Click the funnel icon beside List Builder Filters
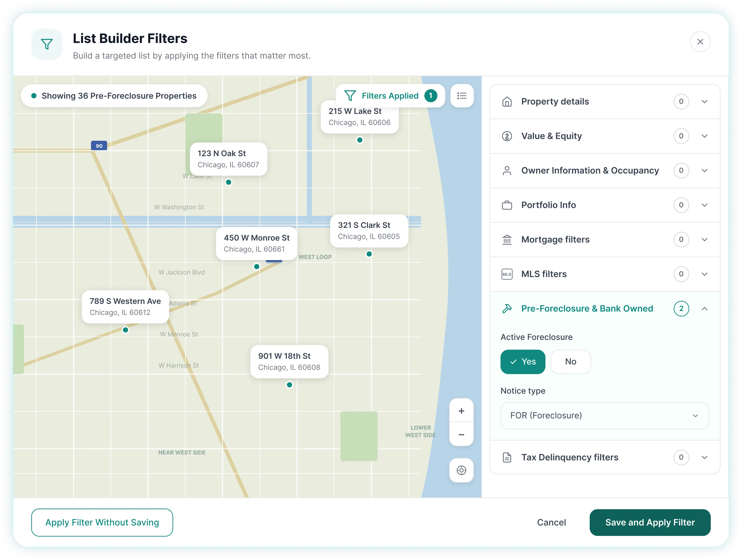Viewport: 742px width, 560px height. 47,44
